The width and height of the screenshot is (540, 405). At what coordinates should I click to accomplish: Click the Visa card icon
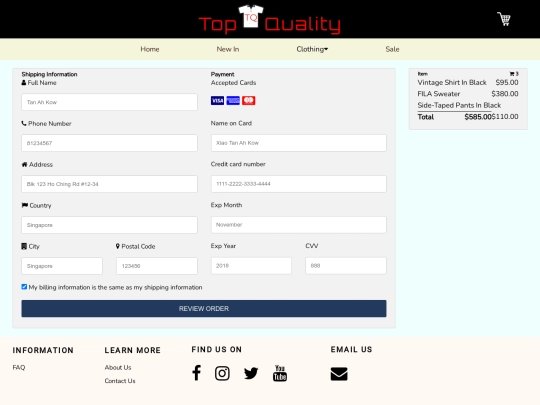(217, 101)
